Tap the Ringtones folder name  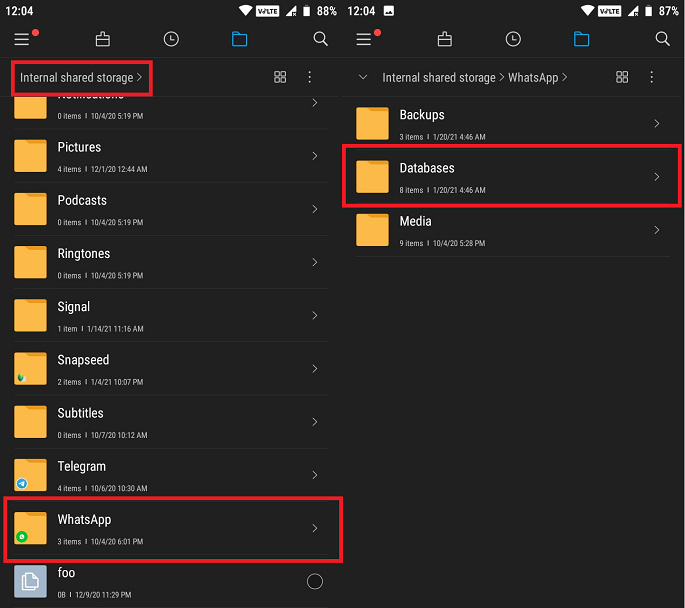84,254
